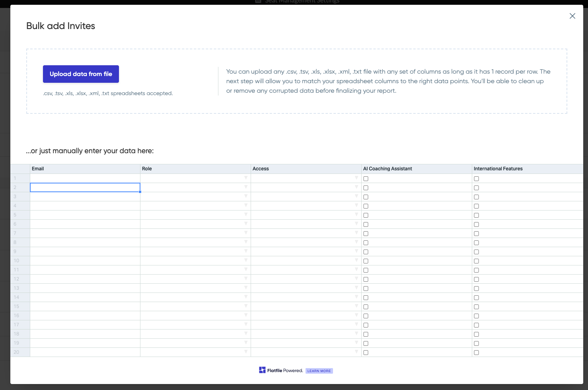Open Role dropdown in row 12
Screen dimensions: 588x390
pos(246,279)
